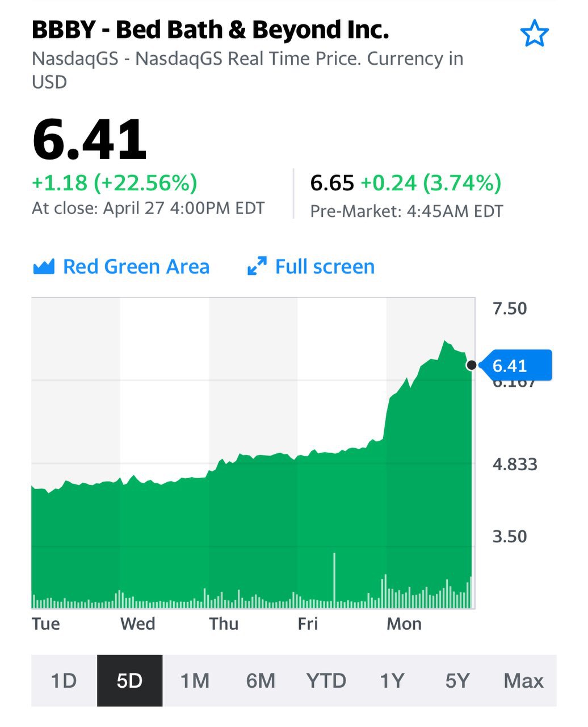The height and width of the screenshot is (727, 588).
Task: Click the Wed x-axis label
Action: coord(138,624)
